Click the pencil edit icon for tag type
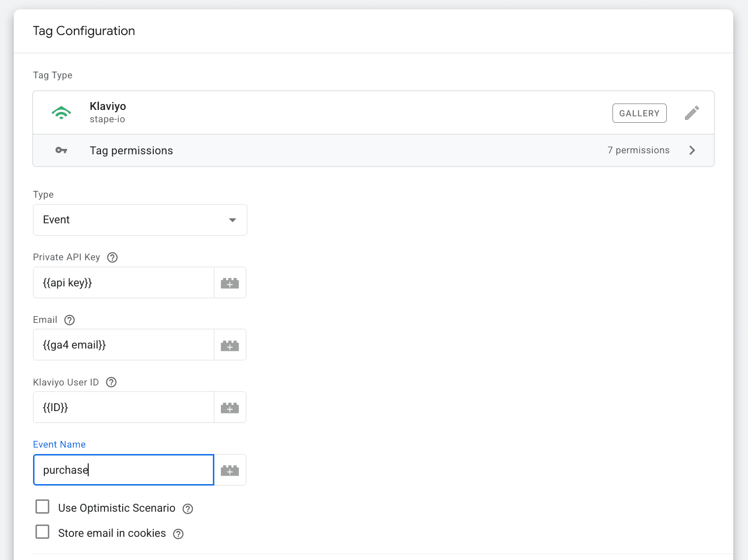The height and width of the screenshot is (560, 748). [691, 113]
